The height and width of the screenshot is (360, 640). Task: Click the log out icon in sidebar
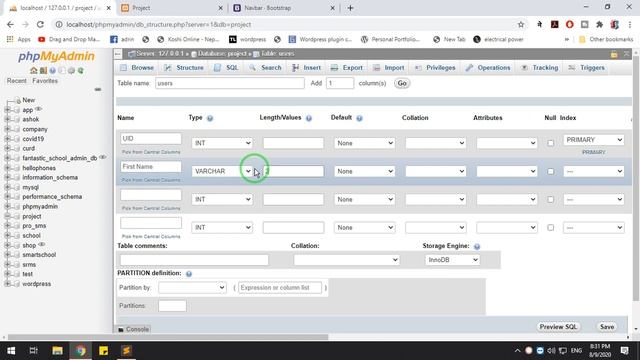(x=43, y=71)
